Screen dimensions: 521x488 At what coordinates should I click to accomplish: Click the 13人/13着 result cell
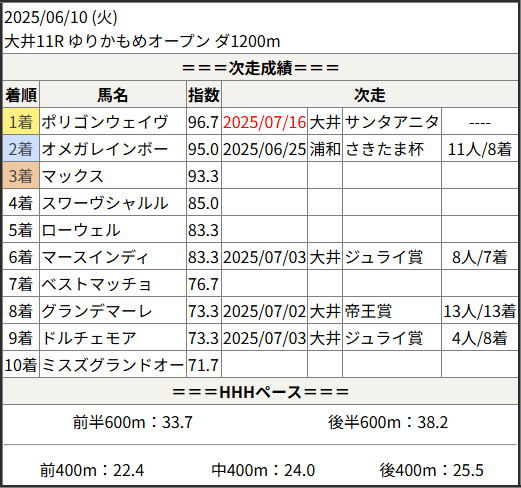pos(480,311)
